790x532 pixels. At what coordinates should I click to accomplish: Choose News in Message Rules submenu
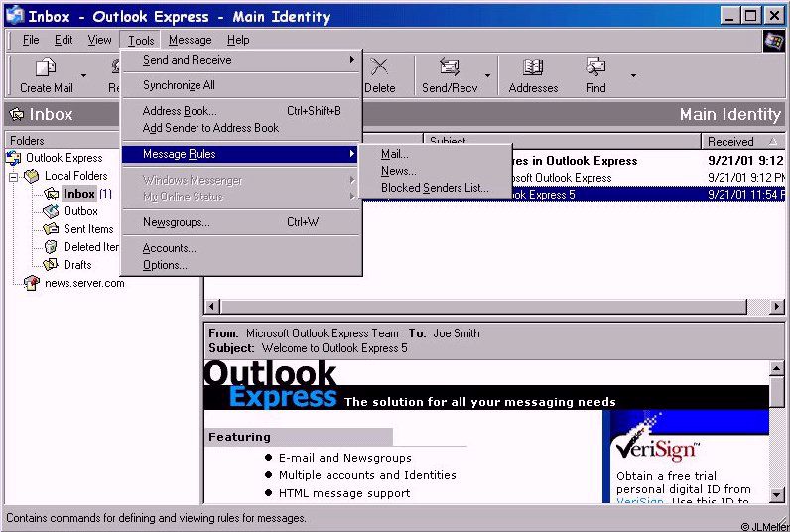pyautogui.click(x=435, y=171)
